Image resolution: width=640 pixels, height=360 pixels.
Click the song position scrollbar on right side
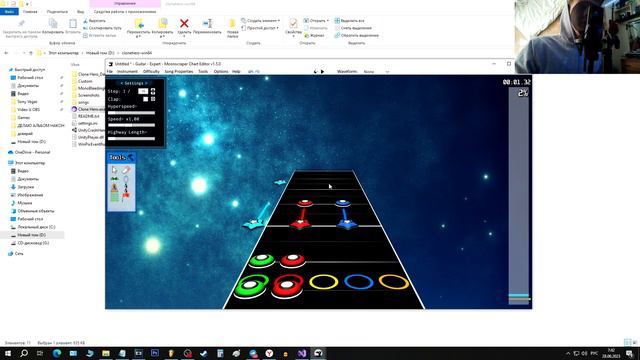coord(518,196)
